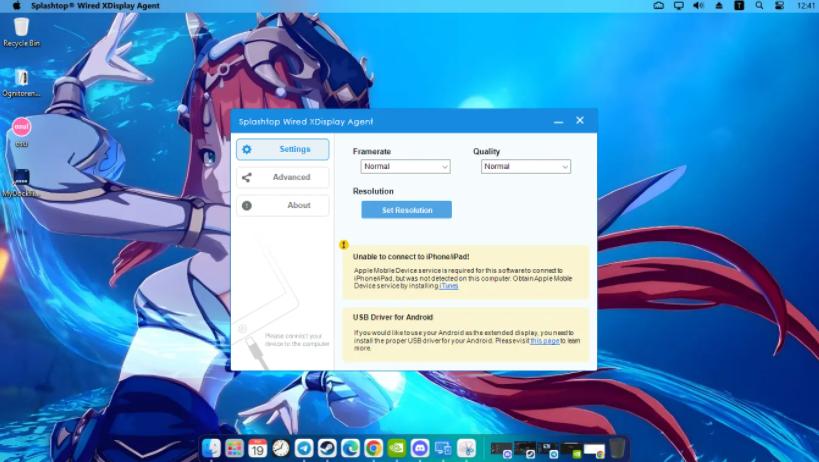Click 'USB Driver for Android' heading

[x=393, y=317]
